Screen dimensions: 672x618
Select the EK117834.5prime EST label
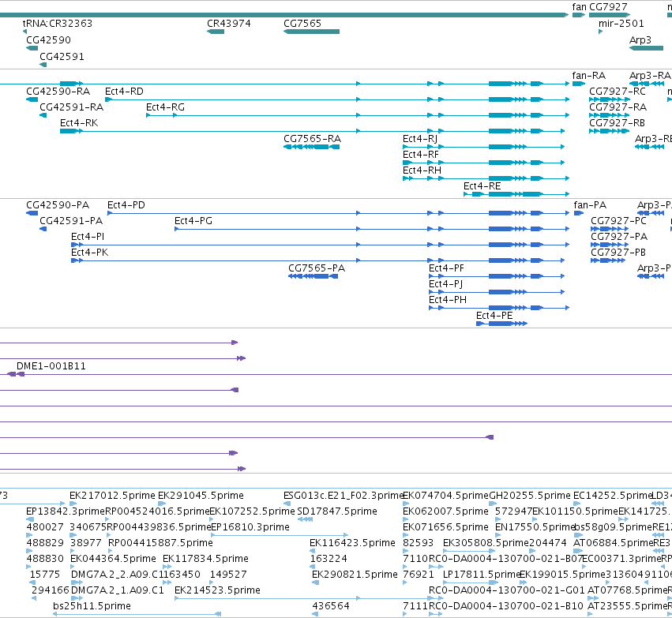tap(206, 559)
